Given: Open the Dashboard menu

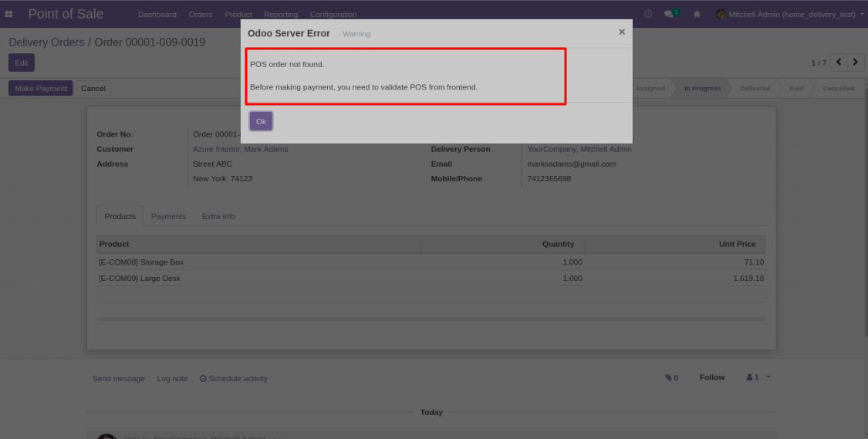Looking at the screenshot, I should tap(157, 15).
